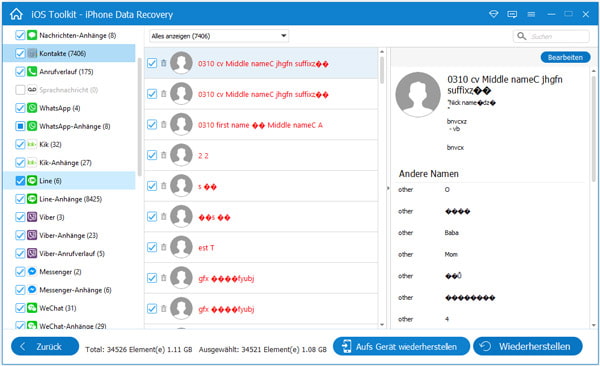Open the hamburger menu in title bar
The width and height of the screenshot is (600, 366).
pos(531,14)
